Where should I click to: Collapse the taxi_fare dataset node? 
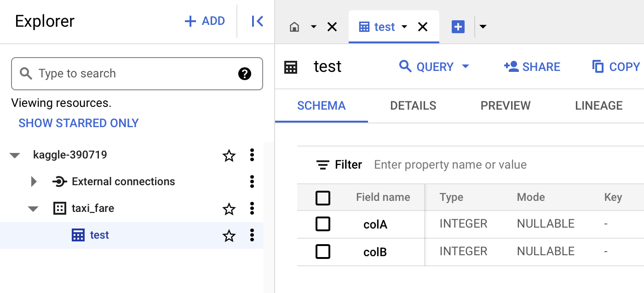point(33,209)
